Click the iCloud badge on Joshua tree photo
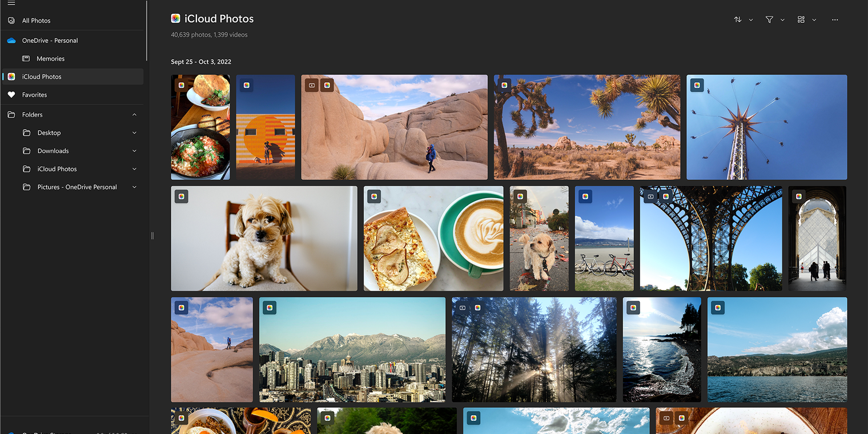Image resolution: width=868 pixels, height=434 pixels. point(504,86)
